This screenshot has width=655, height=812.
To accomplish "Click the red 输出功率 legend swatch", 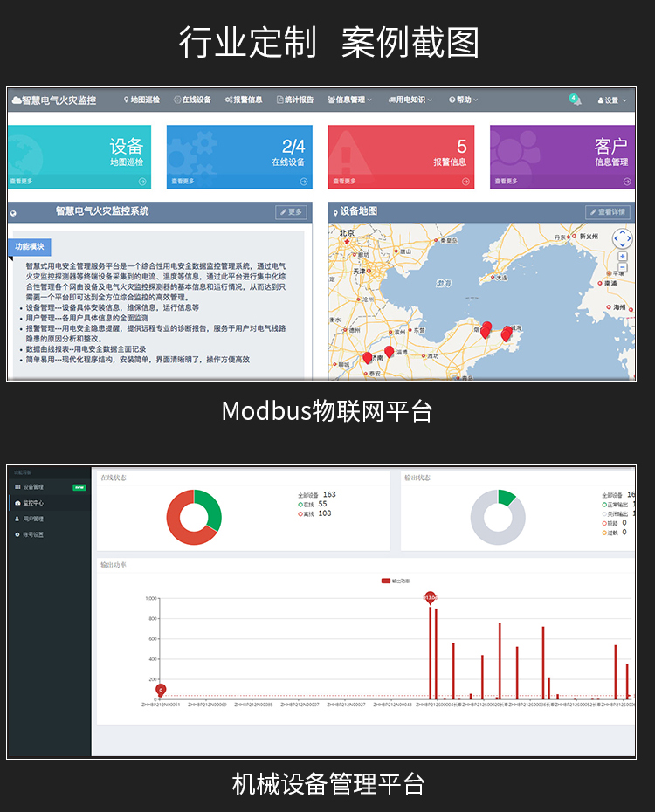I will (x=386, y=580).
